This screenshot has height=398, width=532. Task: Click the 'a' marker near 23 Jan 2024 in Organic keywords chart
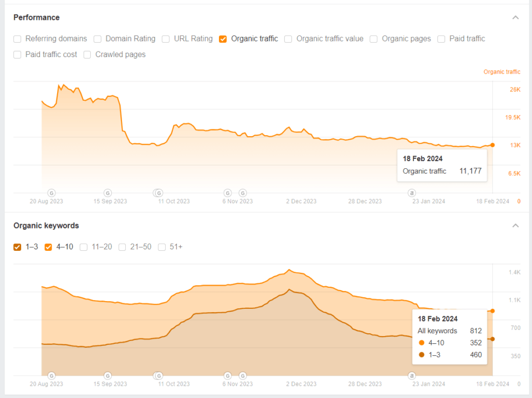coord(412,376)
